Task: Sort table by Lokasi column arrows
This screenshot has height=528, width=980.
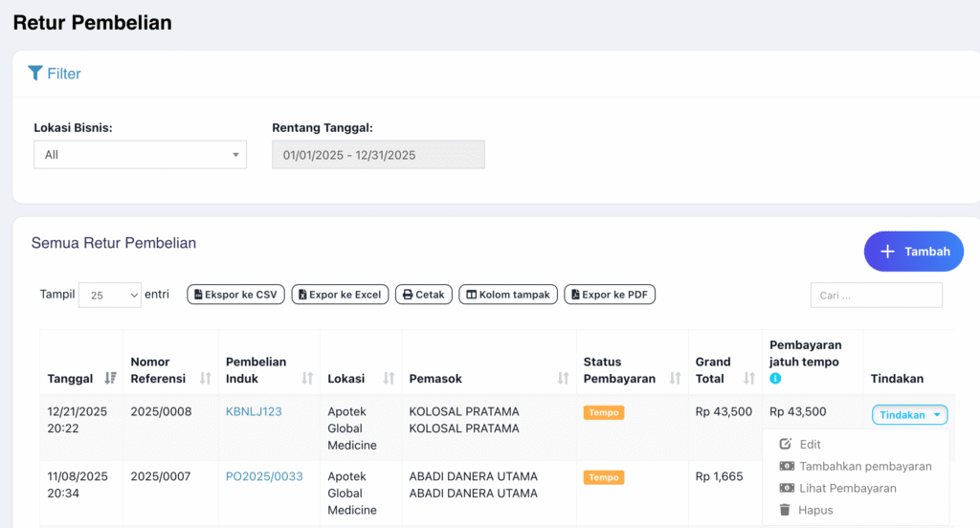Action: [x=390, y=379]
